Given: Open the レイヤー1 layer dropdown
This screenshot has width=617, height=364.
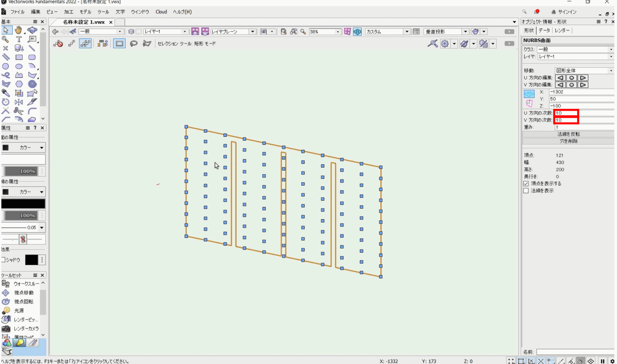Looking at the screenshot, I should pyautogui.click(x=185, y=31).
